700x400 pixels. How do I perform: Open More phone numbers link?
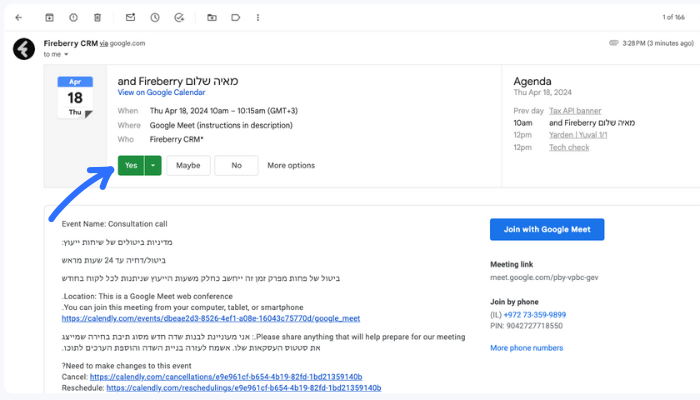click(x=526, y=348)
